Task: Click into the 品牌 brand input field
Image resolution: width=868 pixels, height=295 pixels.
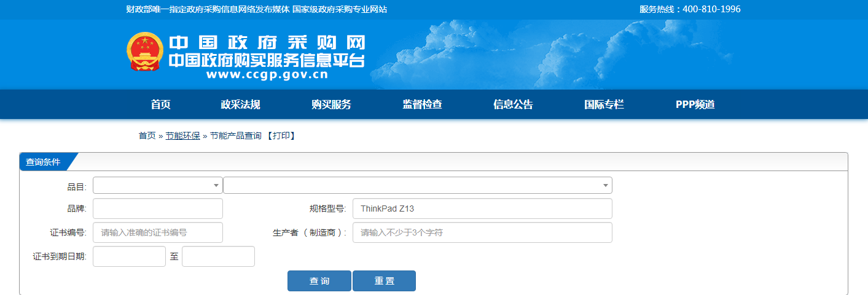Action: 157,209
